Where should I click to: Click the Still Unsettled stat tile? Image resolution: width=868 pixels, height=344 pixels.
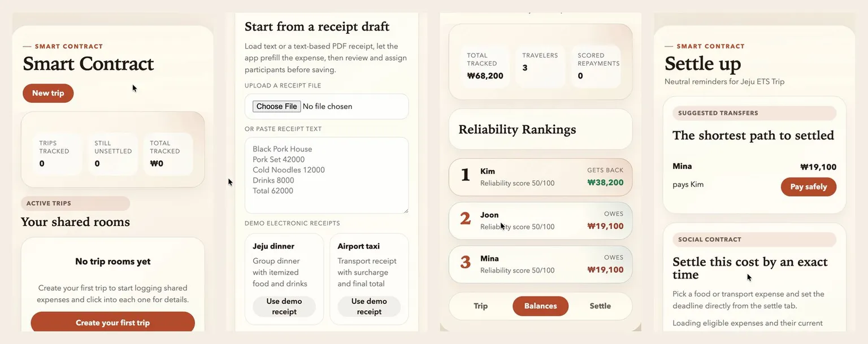(112, 154)
